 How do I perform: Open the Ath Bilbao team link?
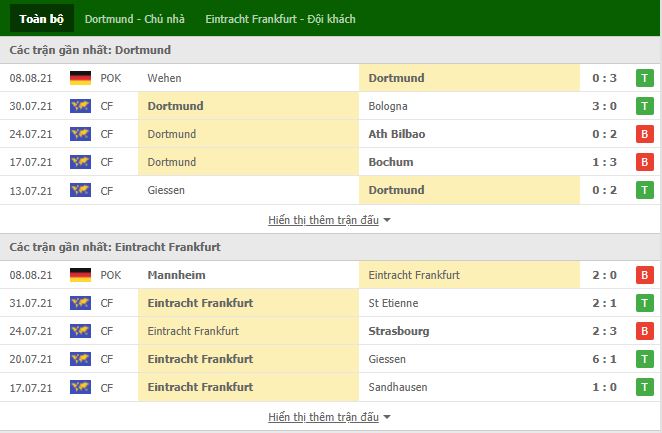pos(396,134)
